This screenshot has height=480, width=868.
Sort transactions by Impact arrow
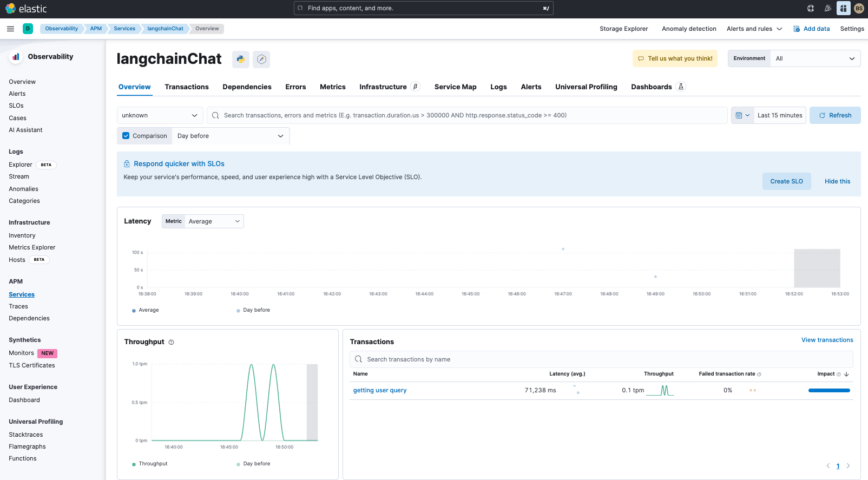[846, 374]
